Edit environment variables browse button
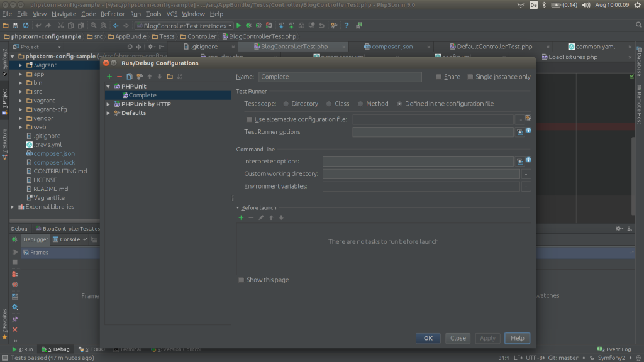This screenshot has width=644, height=362. click(526, 187)
